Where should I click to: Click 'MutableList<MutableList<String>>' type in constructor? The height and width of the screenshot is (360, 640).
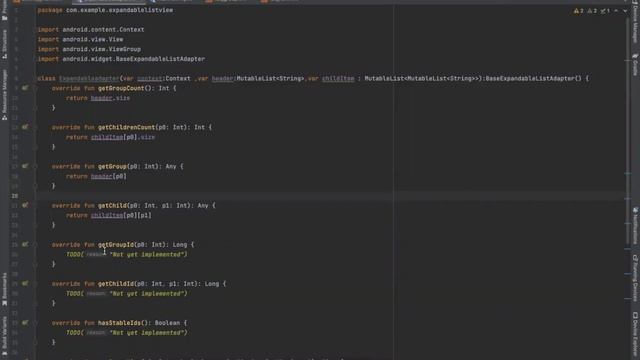(x=422, y=78)
